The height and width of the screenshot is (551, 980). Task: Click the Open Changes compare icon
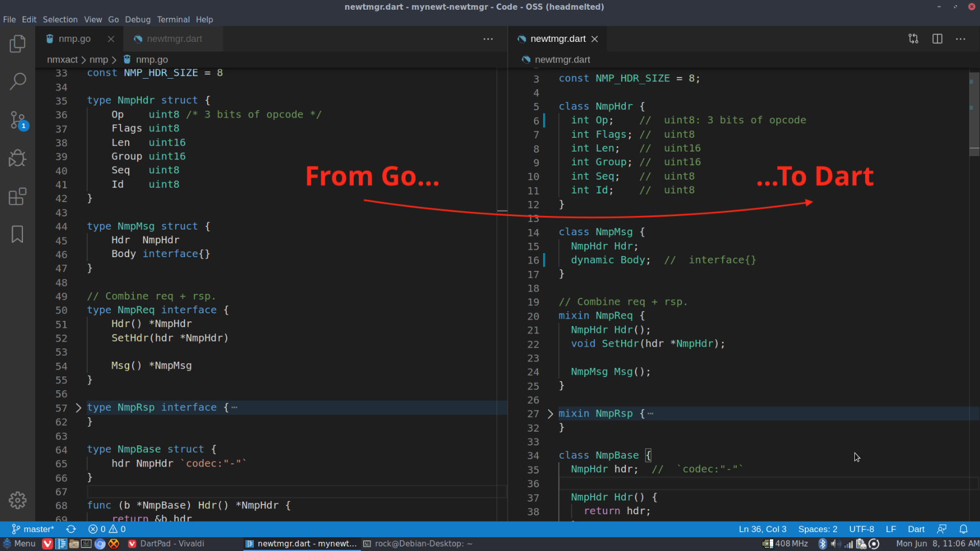click(x=913, y=38)
